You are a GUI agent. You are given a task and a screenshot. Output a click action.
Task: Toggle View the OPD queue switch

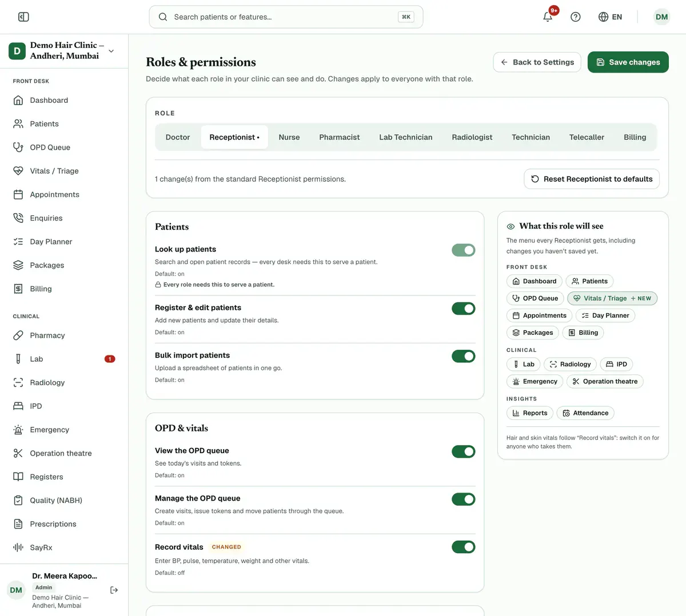[x=464, y=451]
